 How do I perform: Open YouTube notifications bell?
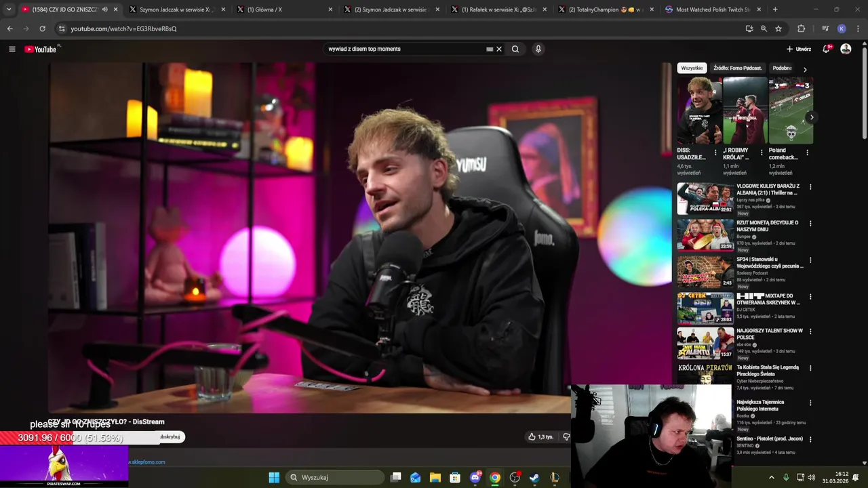coord(827,49)
